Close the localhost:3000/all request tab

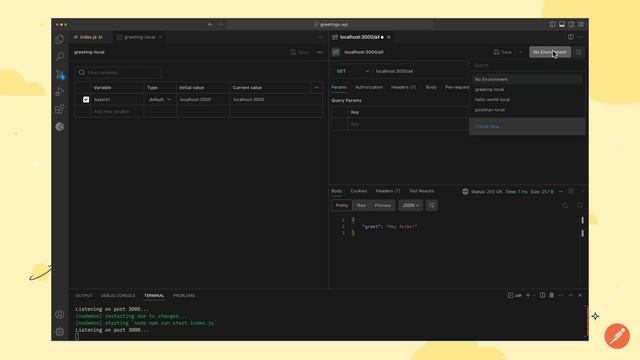389,37
